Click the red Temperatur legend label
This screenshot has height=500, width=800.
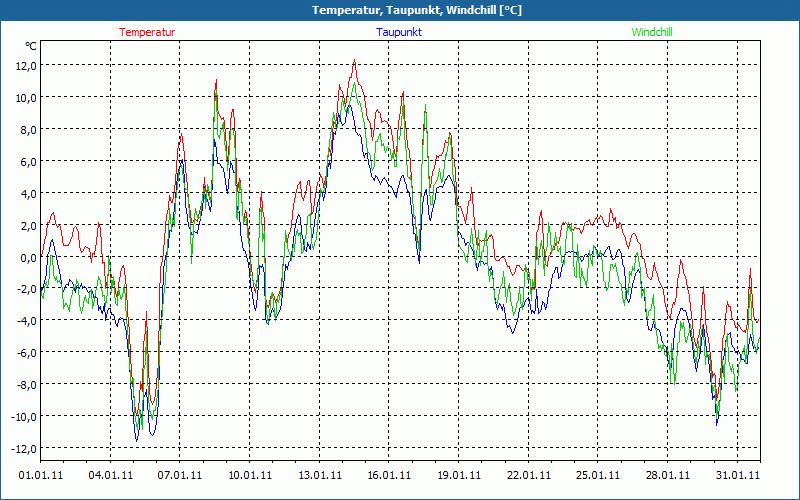tap(147, 32)
